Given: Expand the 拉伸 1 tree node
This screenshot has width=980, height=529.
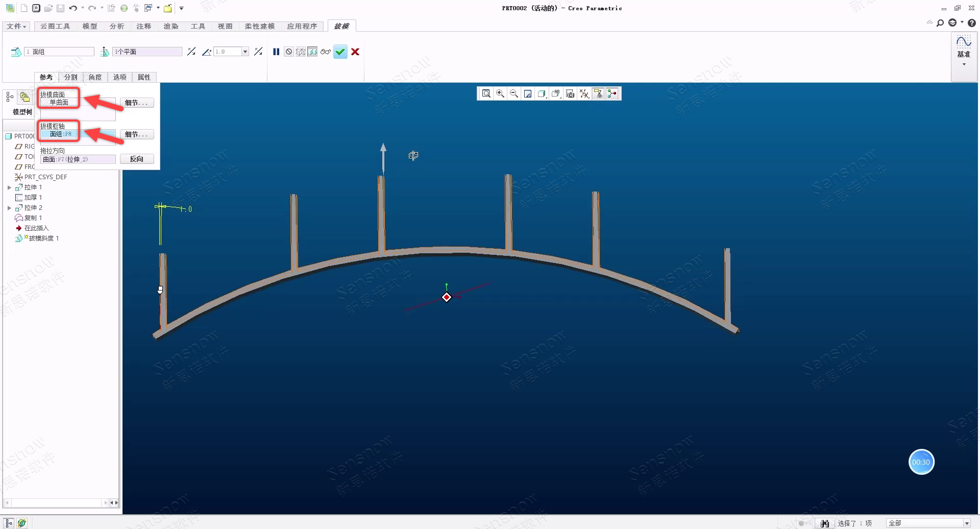Looking at the screenshot, I should [x=9, y=187].
